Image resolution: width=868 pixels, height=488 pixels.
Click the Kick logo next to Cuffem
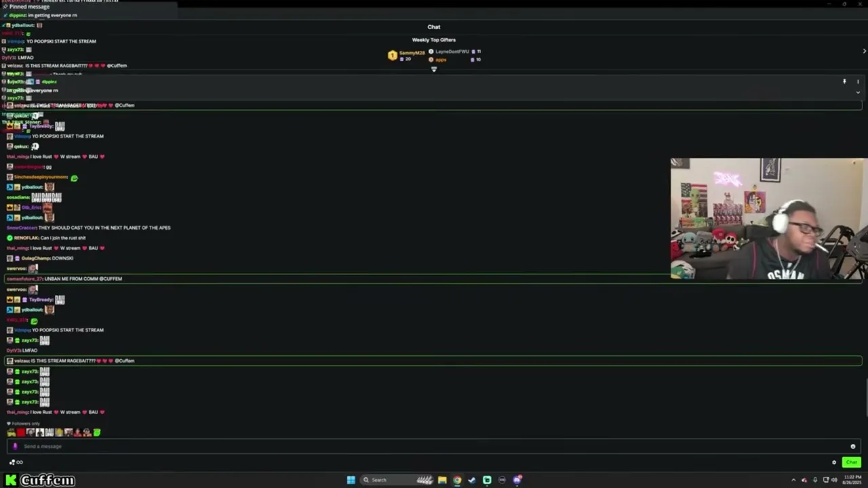pos(11,480)
